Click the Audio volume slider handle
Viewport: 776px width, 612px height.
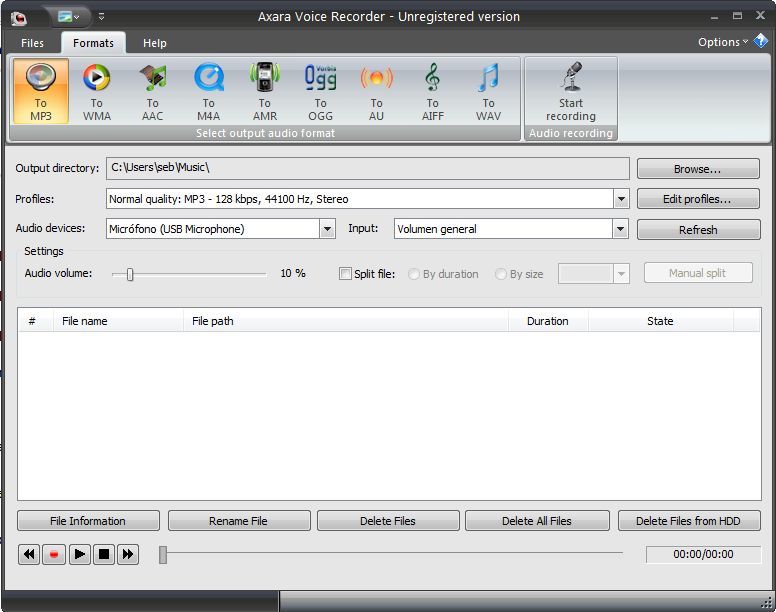(130, 274)
